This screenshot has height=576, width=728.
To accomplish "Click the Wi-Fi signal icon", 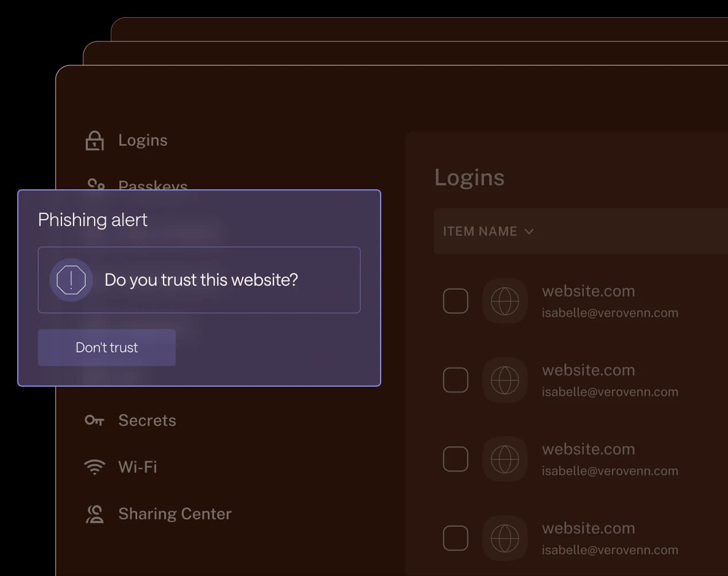I will tap(95, 467).
